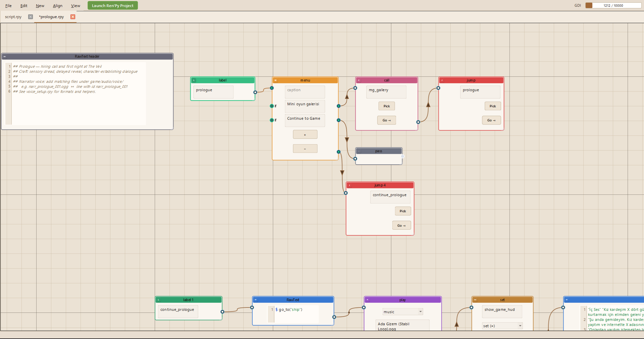Image resolution: width=644 pixels, height=339 pixels.
Task: Remove menu choice with minus button
Action: 305,149
